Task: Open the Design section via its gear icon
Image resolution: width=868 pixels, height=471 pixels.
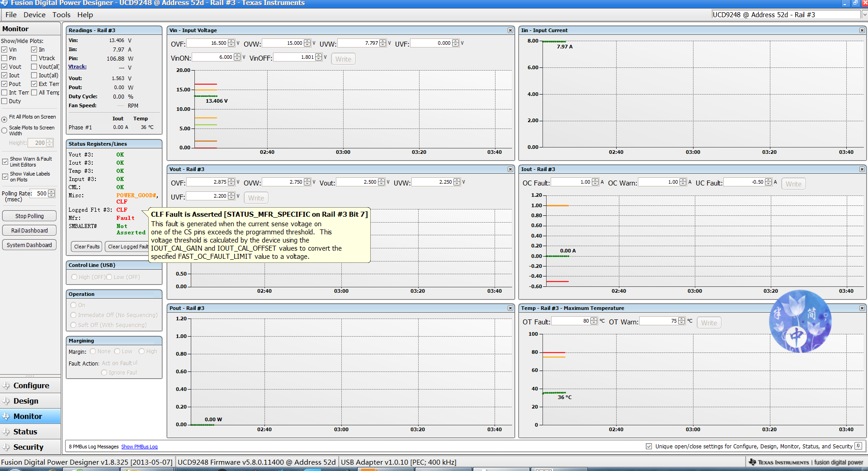Action: point(6,401)
